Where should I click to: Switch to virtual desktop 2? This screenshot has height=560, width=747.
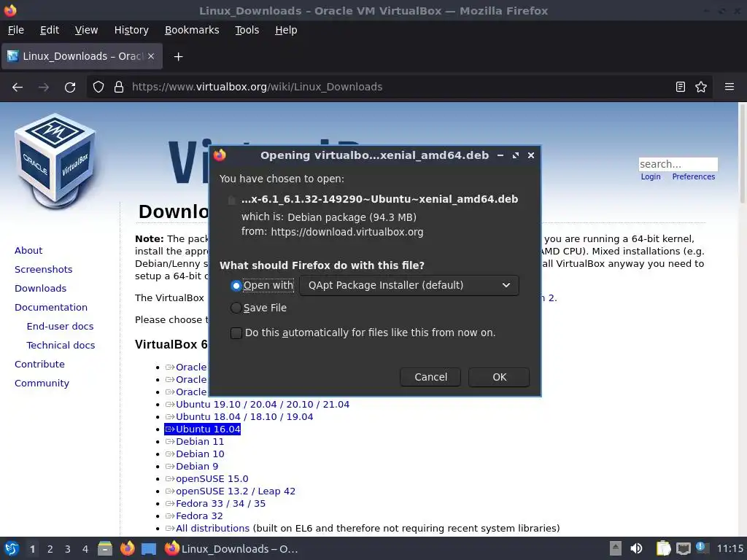(50, 549)
